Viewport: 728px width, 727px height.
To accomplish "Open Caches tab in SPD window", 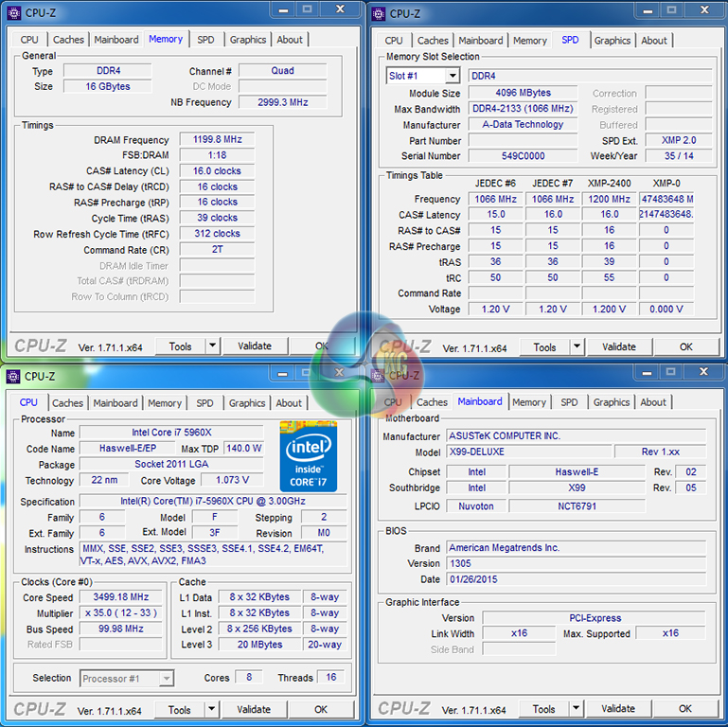I will (433, 41).
